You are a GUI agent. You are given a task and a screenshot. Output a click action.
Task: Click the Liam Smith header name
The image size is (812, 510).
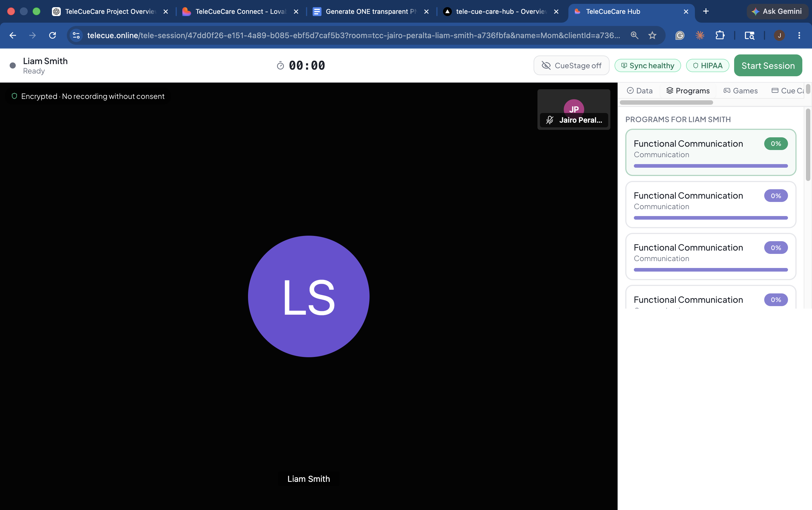[x=45, y=61]
